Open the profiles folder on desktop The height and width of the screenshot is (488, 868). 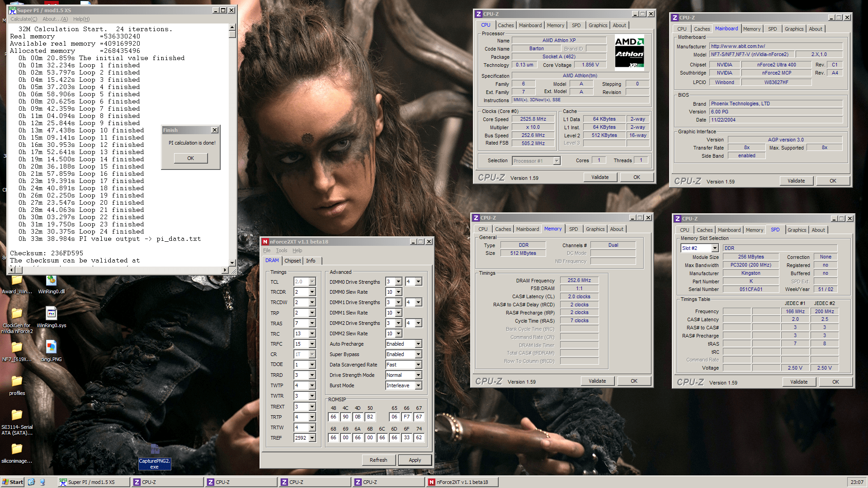pyautogui.click(x=17, y=383)
